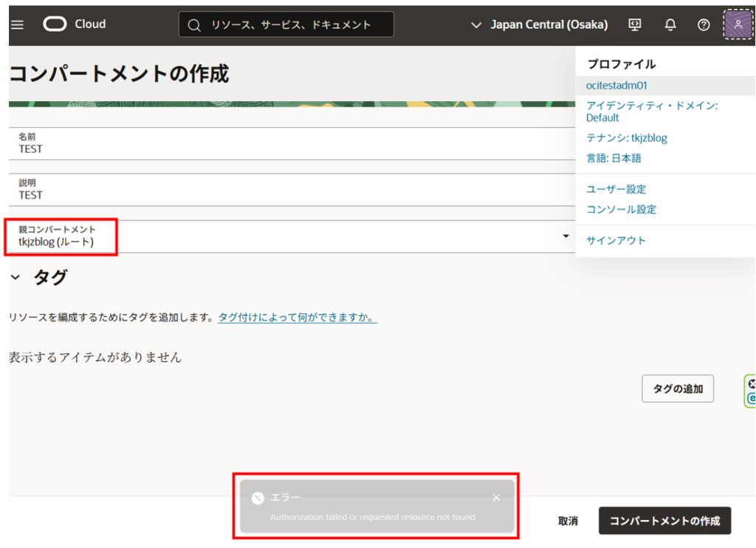Open the help question mark icon

[x=704, y=24]
